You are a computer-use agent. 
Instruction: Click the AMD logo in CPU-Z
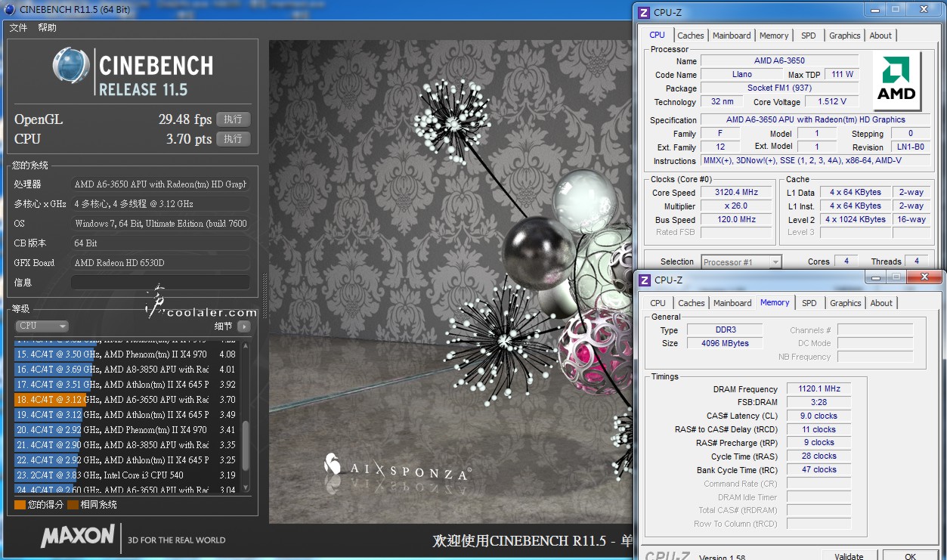tap(896, 81)
